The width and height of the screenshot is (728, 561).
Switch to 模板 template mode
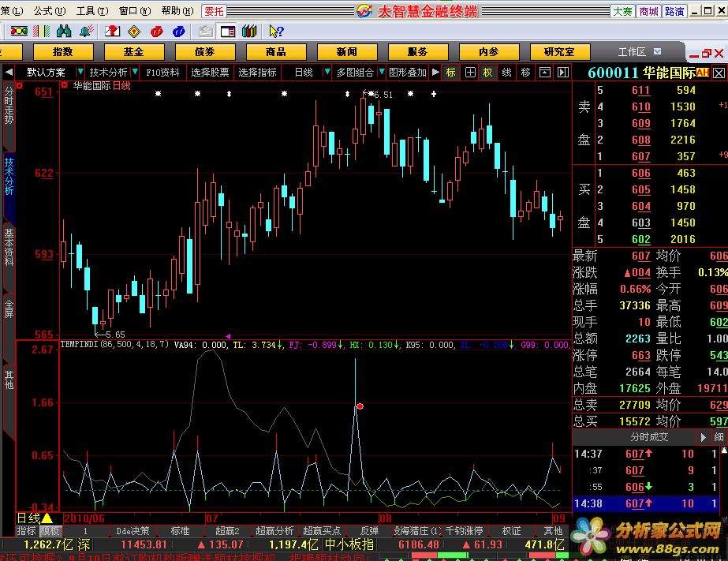(x=50, y=531)
